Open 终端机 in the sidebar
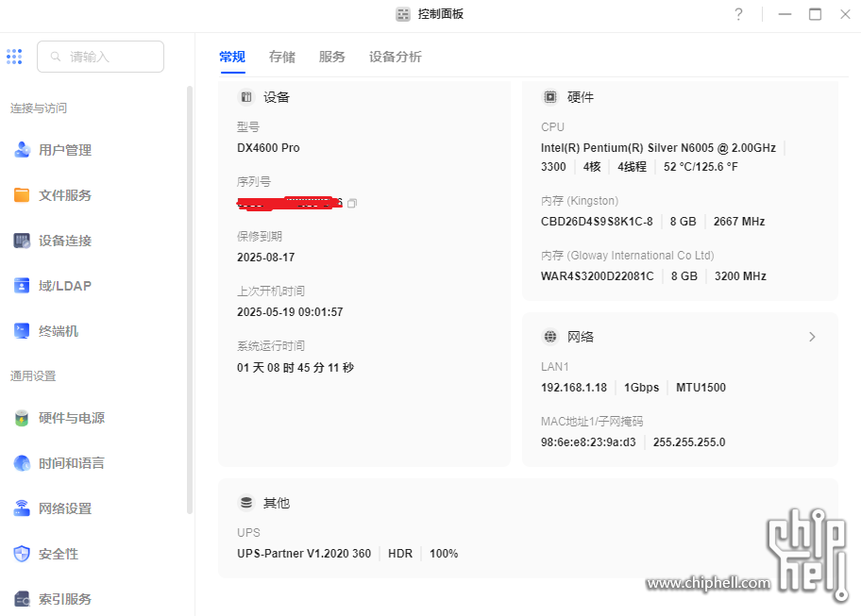861x616 pixels. click(59, 331)
